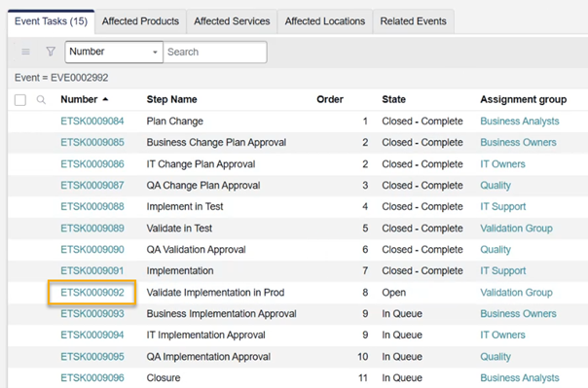Open task ETSK0009090
588x388 pixels.
coord(92,249)
